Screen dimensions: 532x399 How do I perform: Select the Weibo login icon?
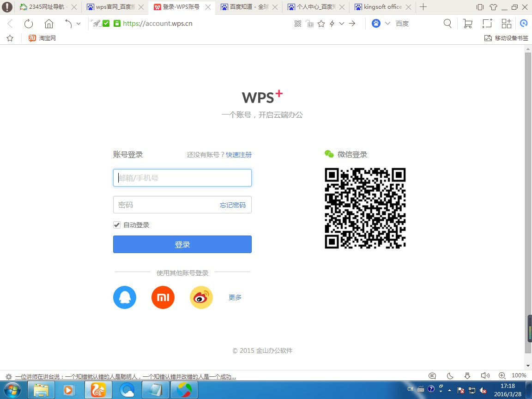(x=201, y=297)
